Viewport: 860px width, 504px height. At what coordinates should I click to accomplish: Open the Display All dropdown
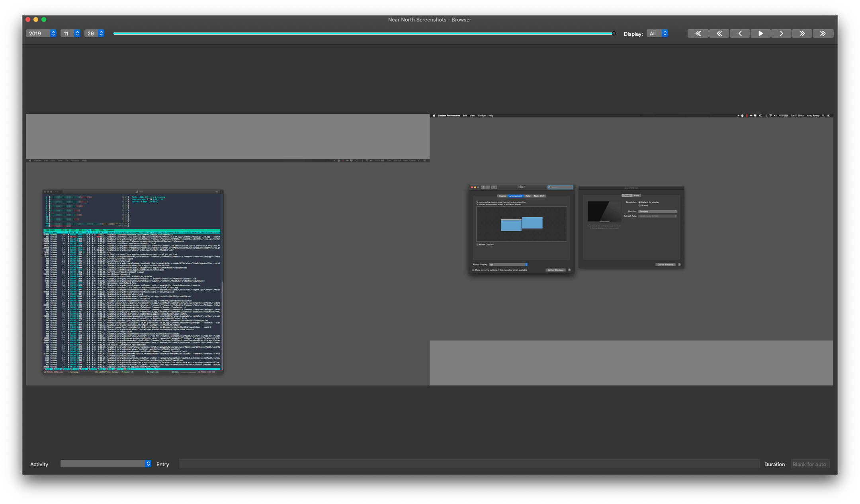pos(657,33)
